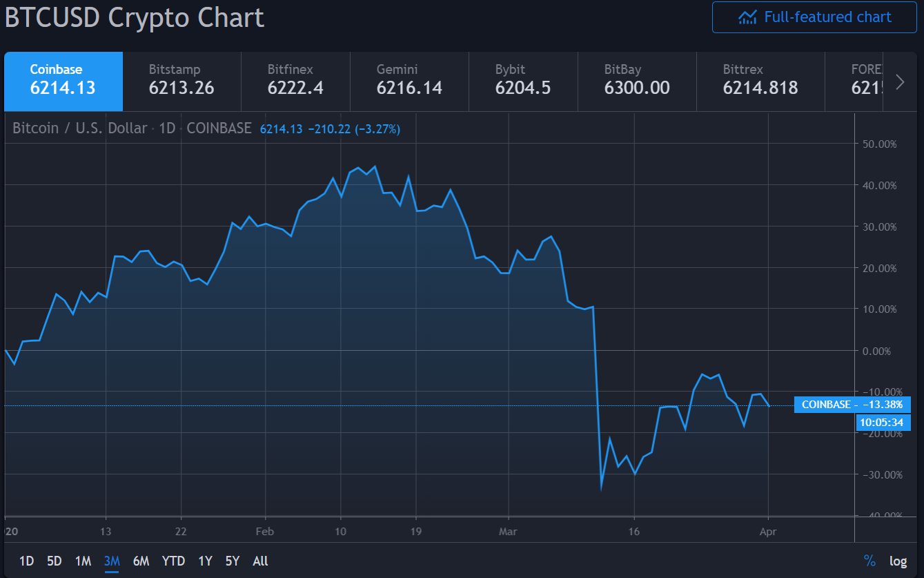
Task: Toggle percent scale mode
Action: [869, 561]
